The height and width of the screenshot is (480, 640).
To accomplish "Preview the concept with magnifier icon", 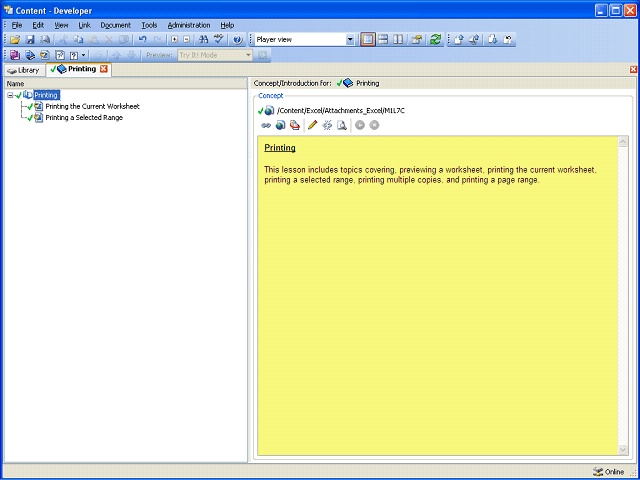I will coord(342,125).
